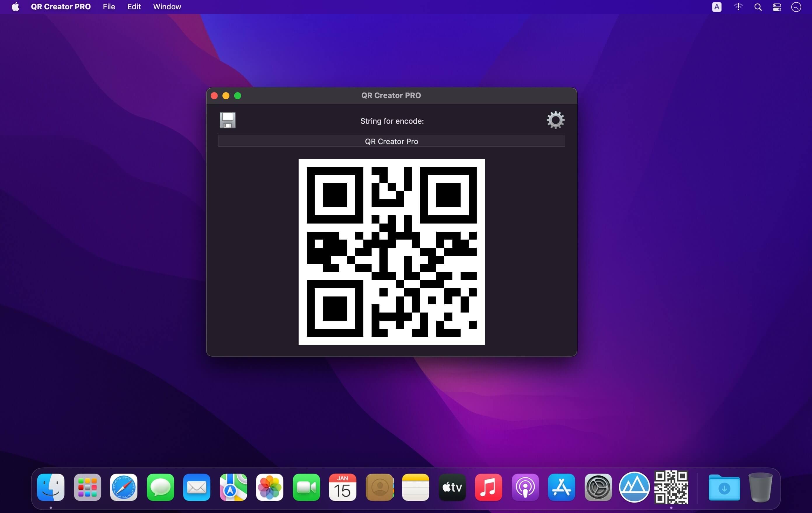Click the network status icon in menu bar
This screenshot has width=812, height=513.
pyautogui.click(x=738, y=7)
